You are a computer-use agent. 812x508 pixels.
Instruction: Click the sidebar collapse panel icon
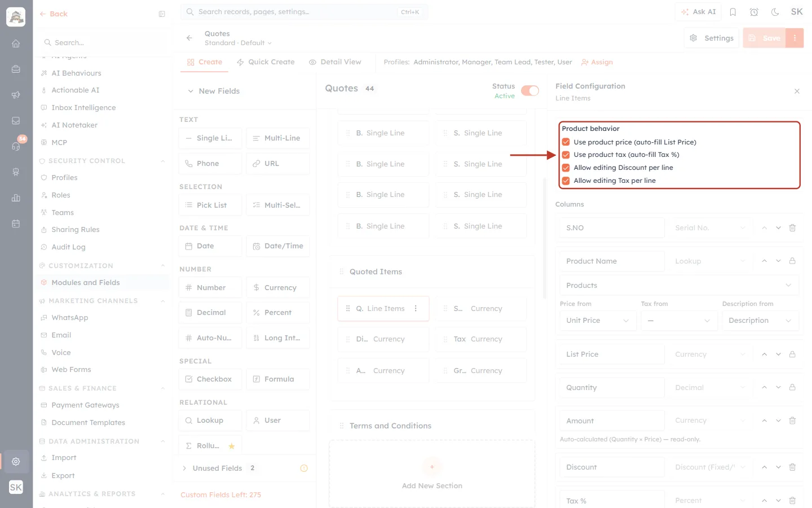(x=162, y=14)
